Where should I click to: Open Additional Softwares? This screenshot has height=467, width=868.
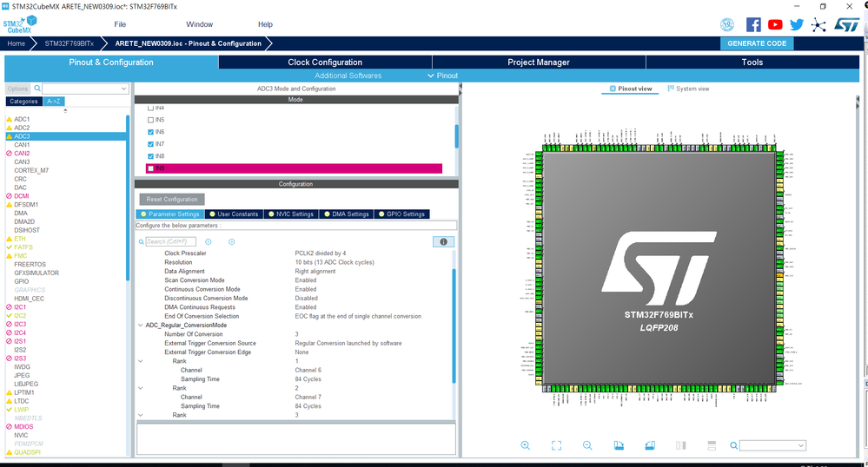coord(348,76)
